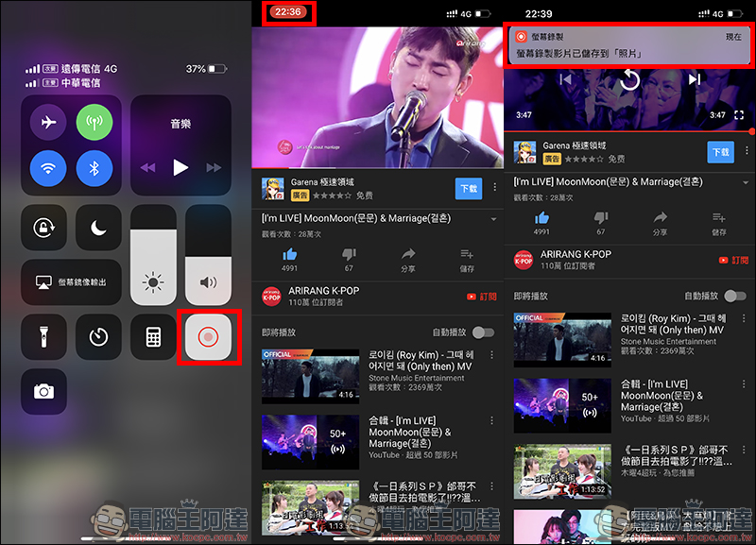Open the calculator from Control Center
Viewport: 756px width, 545px height.
[153, 338]
